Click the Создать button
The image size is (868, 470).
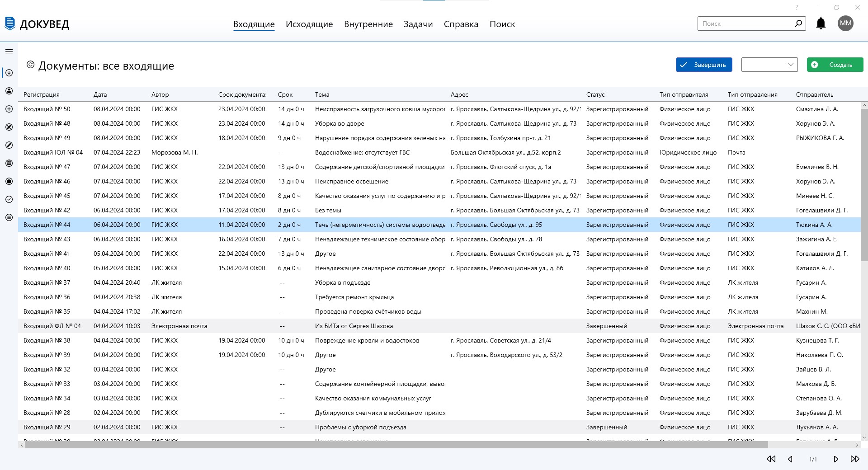(835, 65)
